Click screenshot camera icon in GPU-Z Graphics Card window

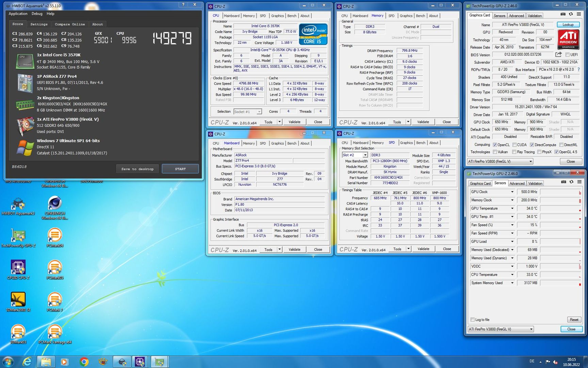563,14
